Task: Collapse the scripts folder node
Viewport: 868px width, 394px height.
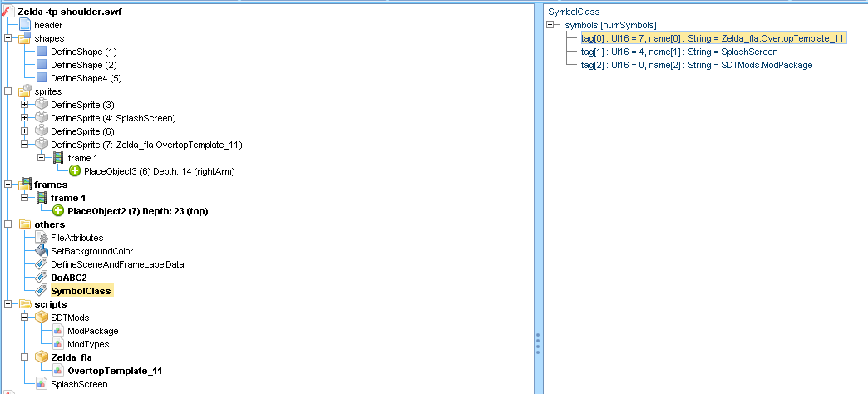Action: (8, 304)
